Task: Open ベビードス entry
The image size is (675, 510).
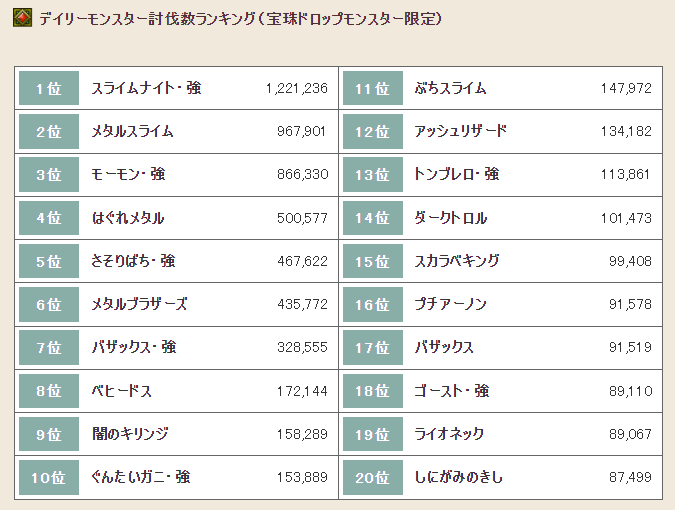Action: pos(122,391)
